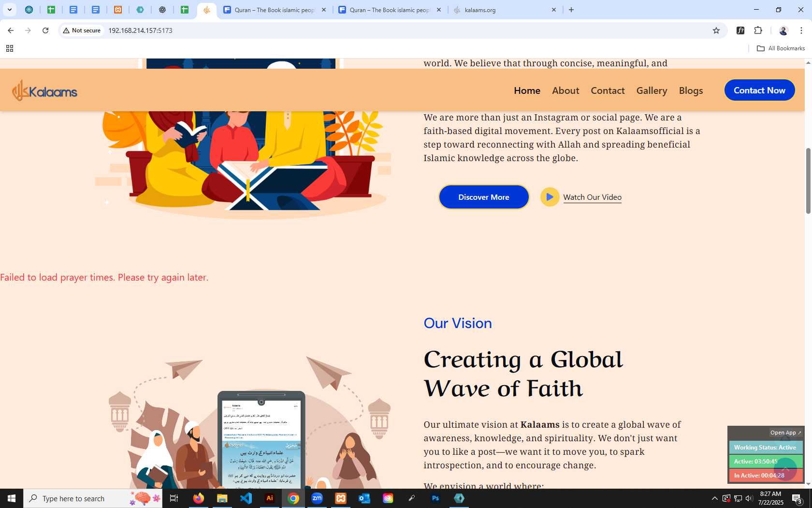Open the notification center
The height and width of the screenshot is (508, 812).
point(797,498)
